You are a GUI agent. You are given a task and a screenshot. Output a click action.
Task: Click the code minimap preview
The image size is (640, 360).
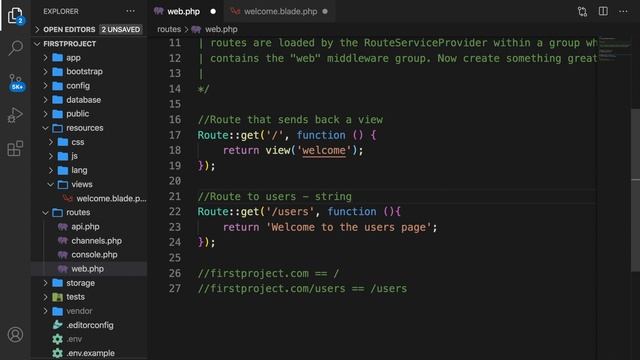click(x=614, y=49)
